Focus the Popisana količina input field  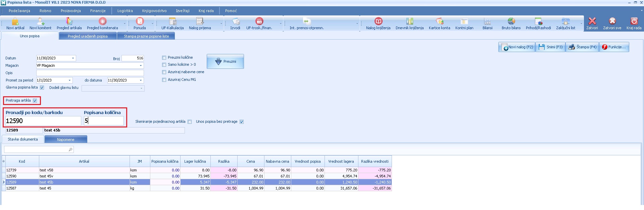[x=104, y=121]
